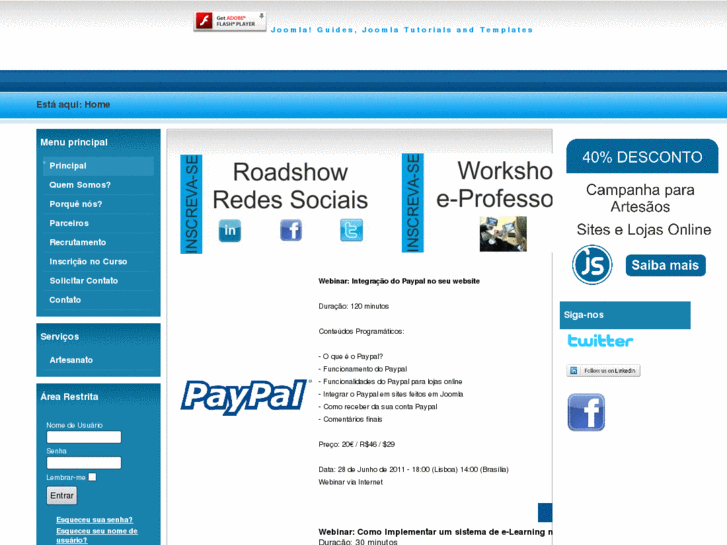Open Parceiros menu item
This screenshot has height=545, width=727.
[x=98, y=223]
